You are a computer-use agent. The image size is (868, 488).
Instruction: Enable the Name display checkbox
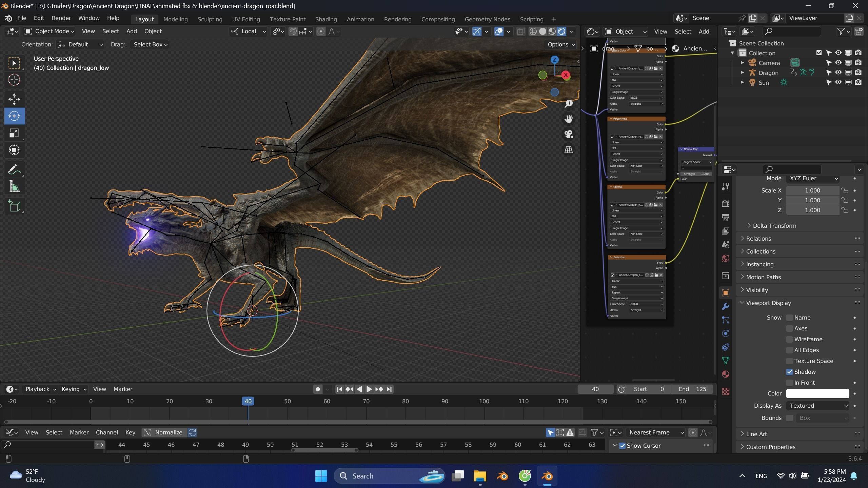click(790, 318)
